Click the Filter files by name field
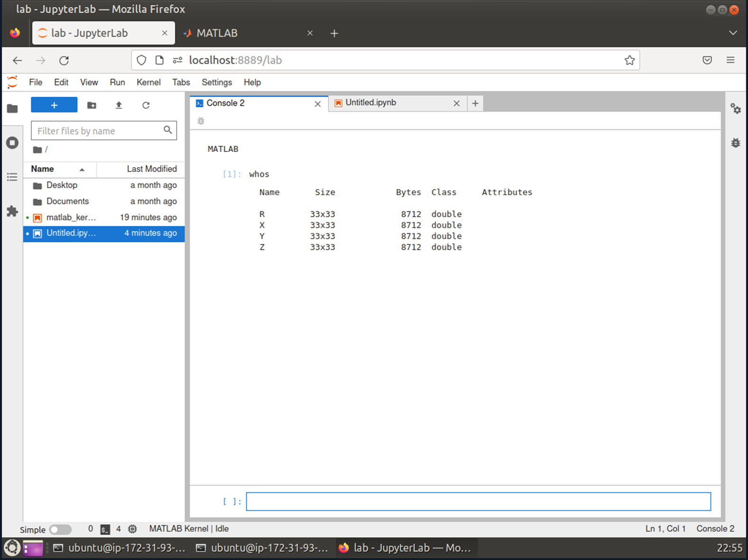 [99, 131]
